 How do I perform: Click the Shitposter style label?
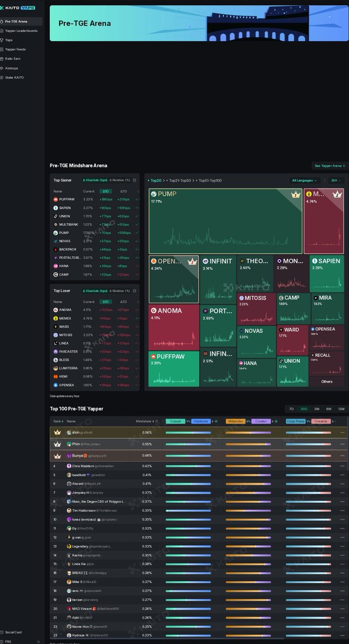236,421
